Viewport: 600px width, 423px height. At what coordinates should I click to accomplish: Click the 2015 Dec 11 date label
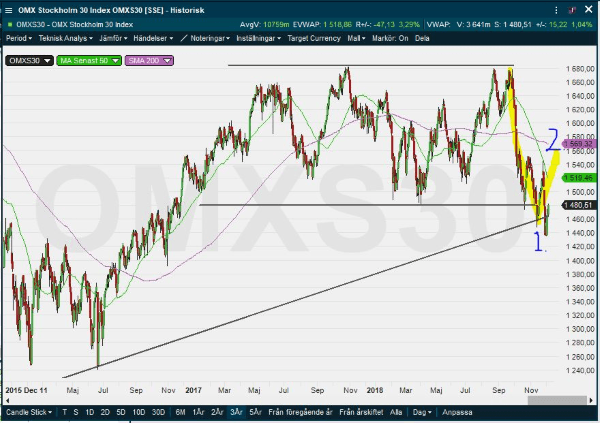coord(26,390)
